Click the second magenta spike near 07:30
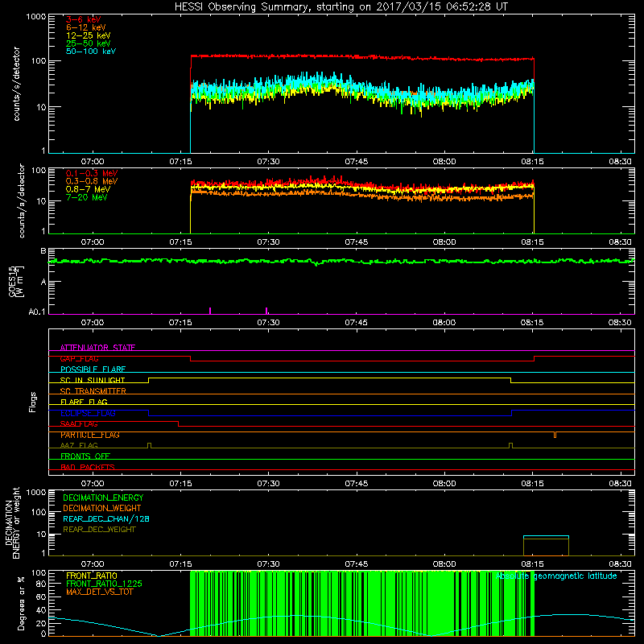The height and width of the screenshot is (644, 644). click(x=266, y=311)
